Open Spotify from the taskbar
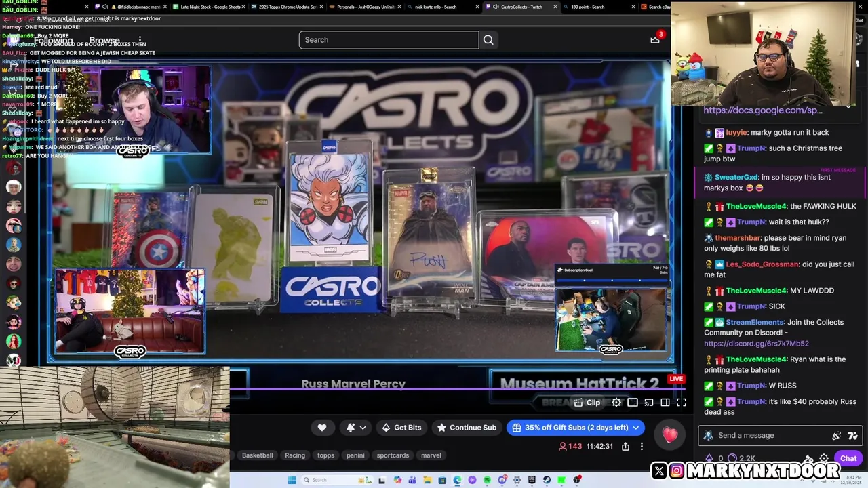Image resolution: width=868 pixels, height=488 pixels. coord(487,480)
